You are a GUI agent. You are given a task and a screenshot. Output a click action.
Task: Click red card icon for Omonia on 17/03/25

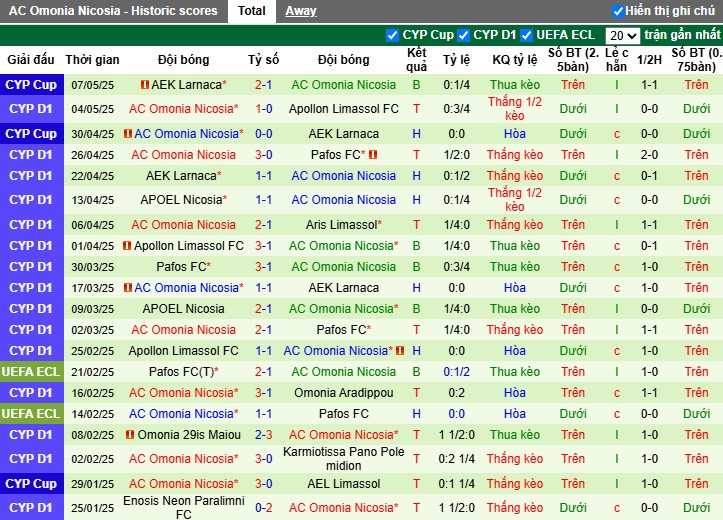pos(128,288)
